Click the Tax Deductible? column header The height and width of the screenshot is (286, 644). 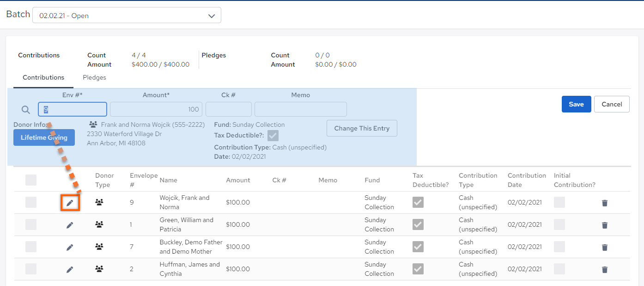(x=431, y=180)
